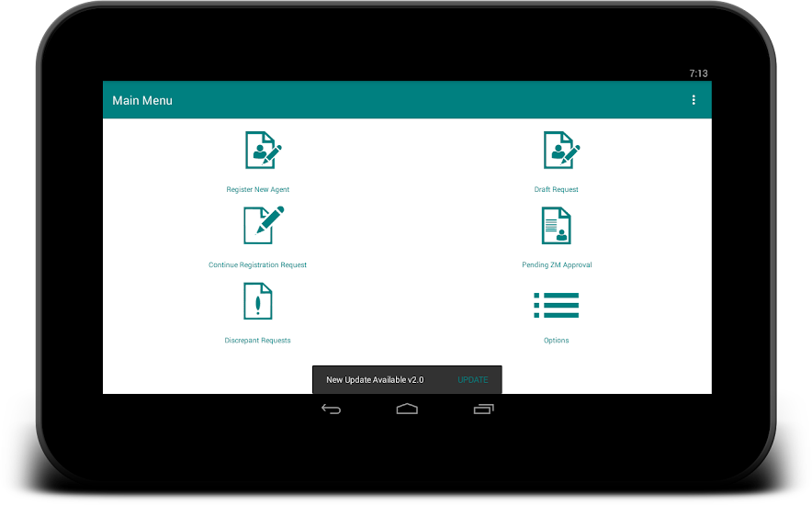
Task: Open the Draft Request icon
Action: click(559, 151)
